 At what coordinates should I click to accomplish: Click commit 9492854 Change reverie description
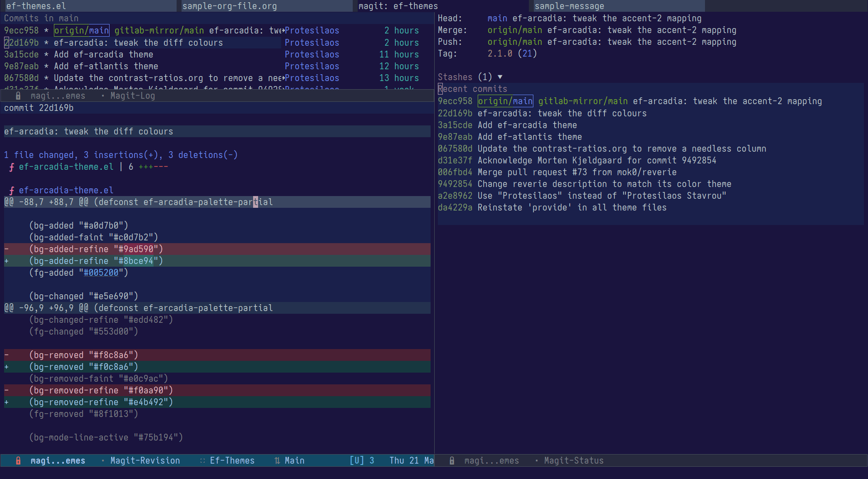(585, 184)
